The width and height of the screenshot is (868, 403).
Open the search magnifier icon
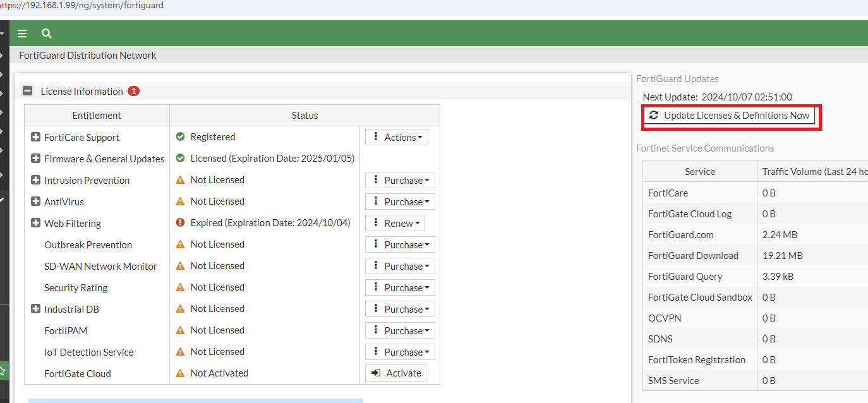47,33
